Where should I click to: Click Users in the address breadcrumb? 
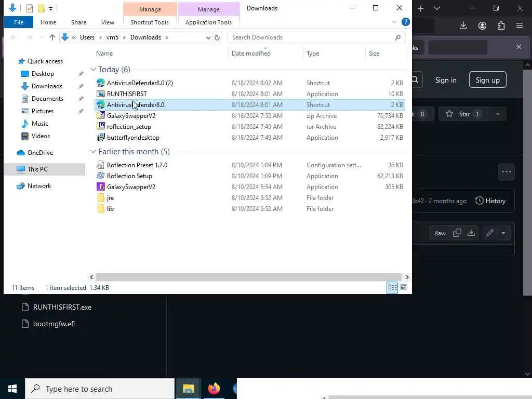pyautogui.click(x=87, y=37)
